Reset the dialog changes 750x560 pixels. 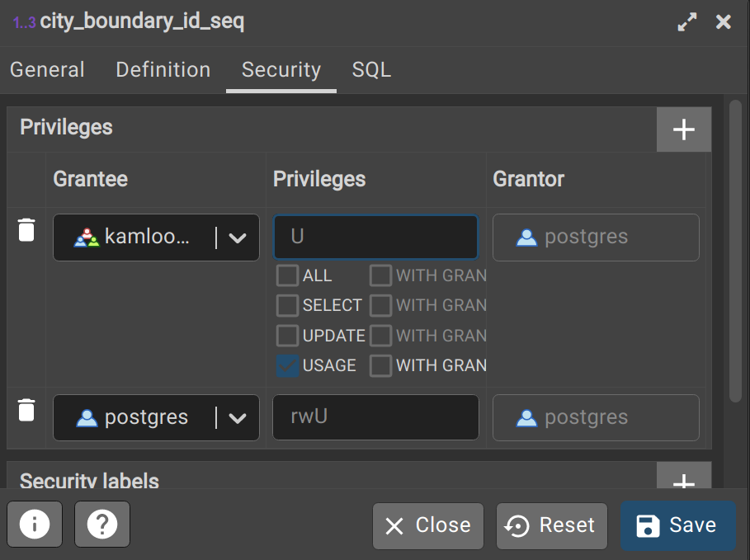tap(551, 526)
